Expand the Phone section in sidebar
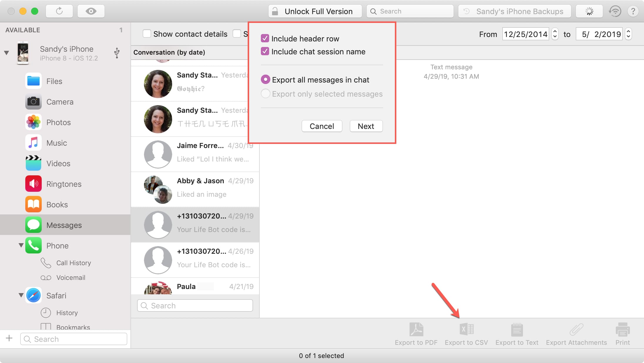Viewport: 644px width, 363px height. tap(21, 246)
